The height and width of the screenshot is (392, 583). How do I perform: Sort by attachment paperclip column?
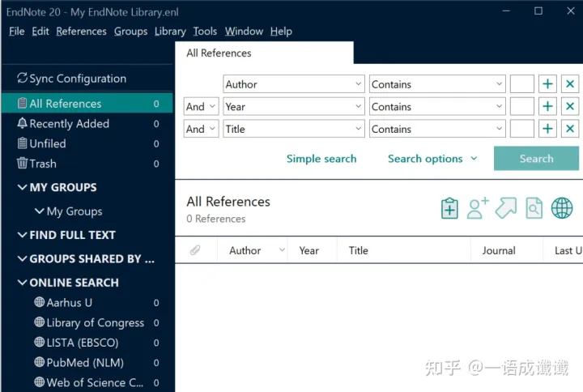195,250
